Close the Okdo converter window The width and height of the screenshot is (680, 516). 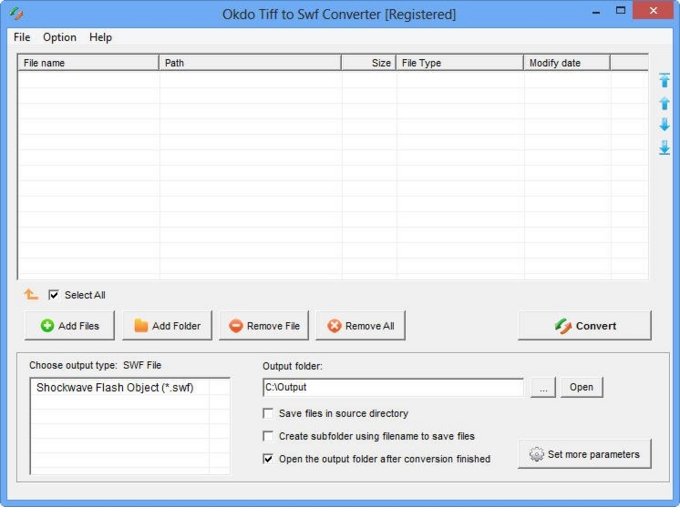(x=653, y=11)
